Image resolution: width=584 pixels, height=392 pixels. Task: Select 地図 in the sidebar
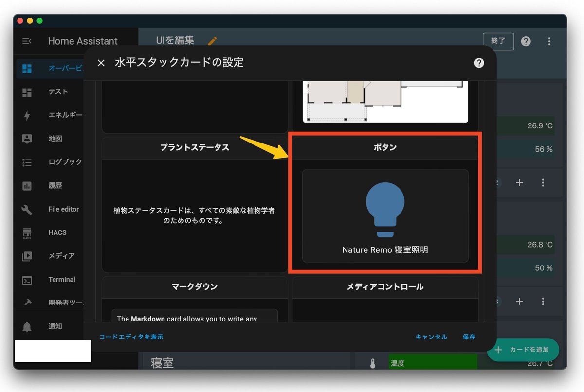[x=55, y=139]
